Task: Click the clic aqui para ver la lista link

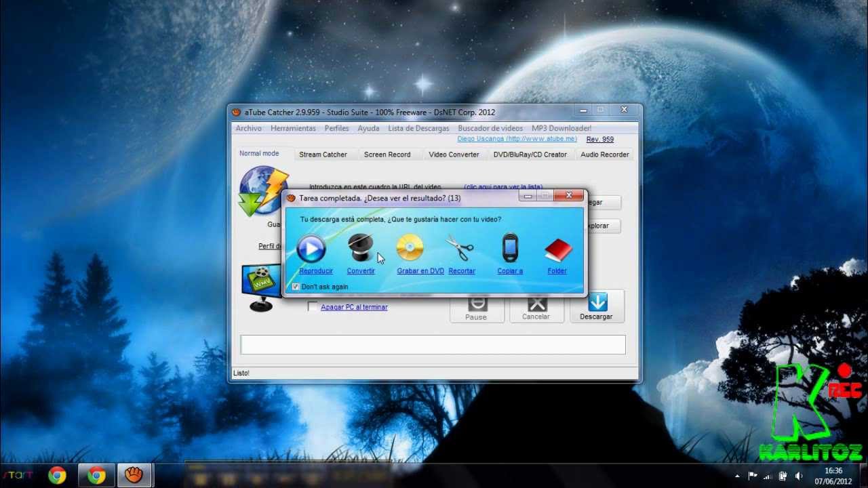Action: click(x=502, y=186)
